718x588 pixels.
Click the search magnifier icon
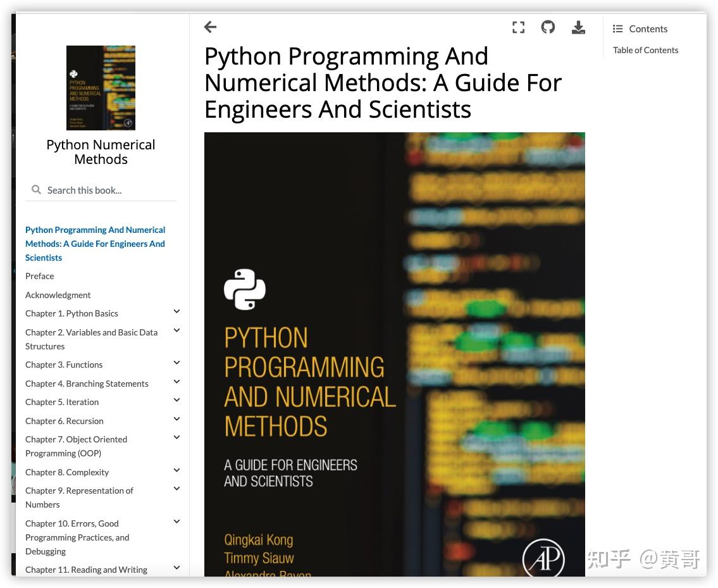(x=36, y=189)
